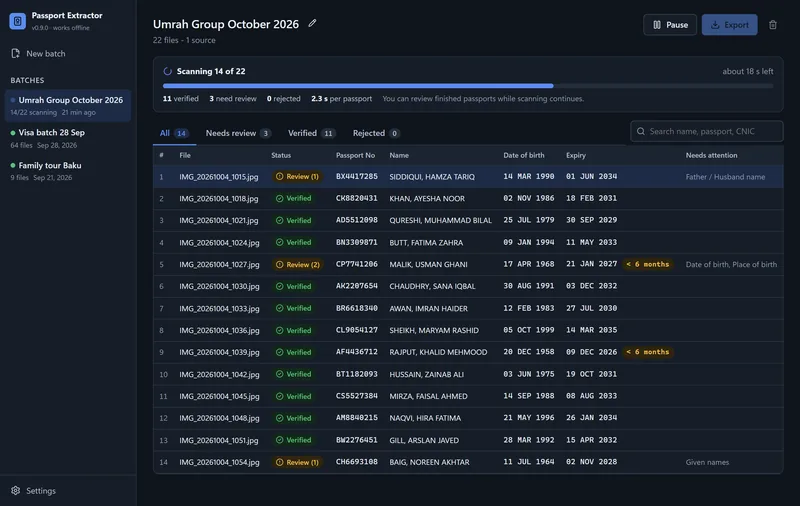This screenshot has width=800, height=506.
Task: Click Verified badge for BUTT, FATIMA ZAHRA
Action: click(293, 242)
